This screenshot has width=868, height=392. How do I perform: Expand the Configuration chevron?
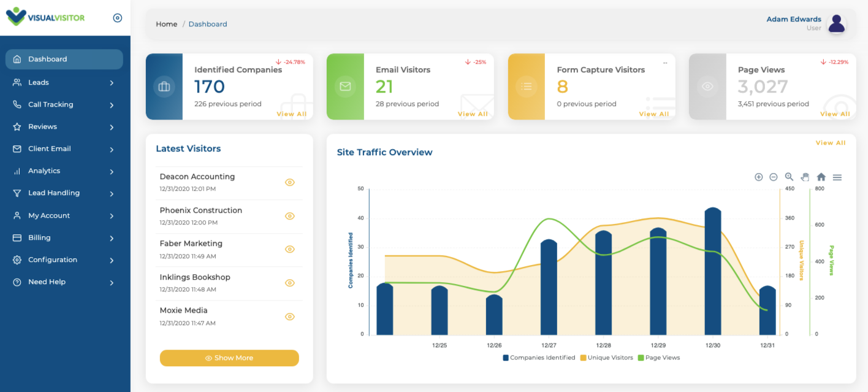[x=112, y=261]
